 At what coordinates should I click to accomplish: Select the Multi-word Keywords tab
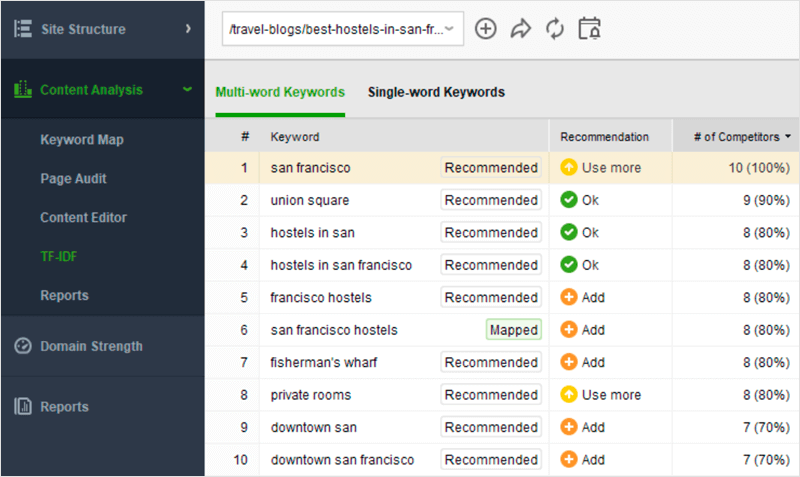point(280,92)
